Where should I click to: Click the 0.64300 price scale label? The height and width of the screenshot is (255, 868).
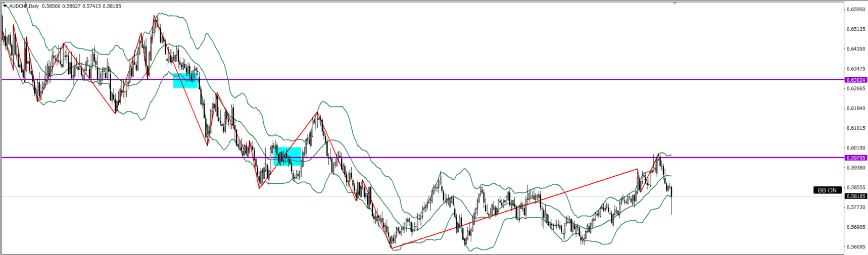(856, 49)
